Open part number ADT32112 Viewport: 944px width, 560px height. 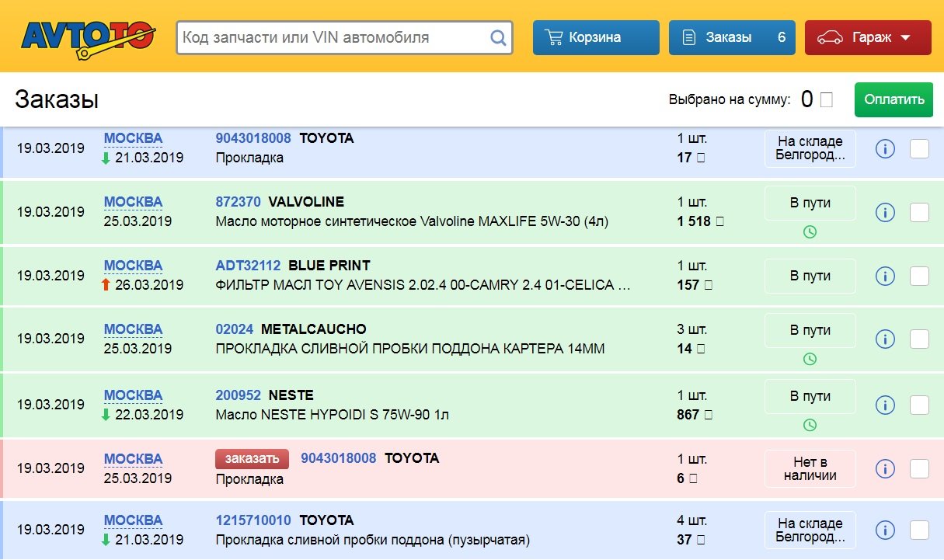click(x=248, y=266)
